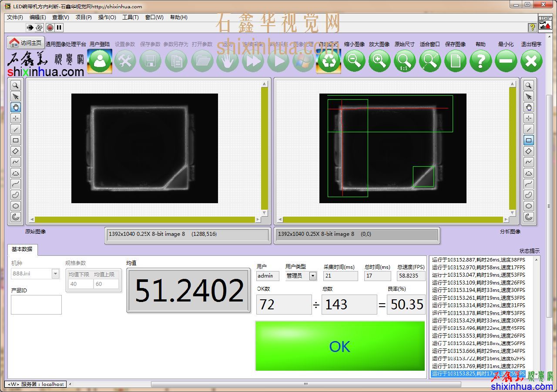Open the 工具(T) menu
The image size is (557, 392).
130,17
